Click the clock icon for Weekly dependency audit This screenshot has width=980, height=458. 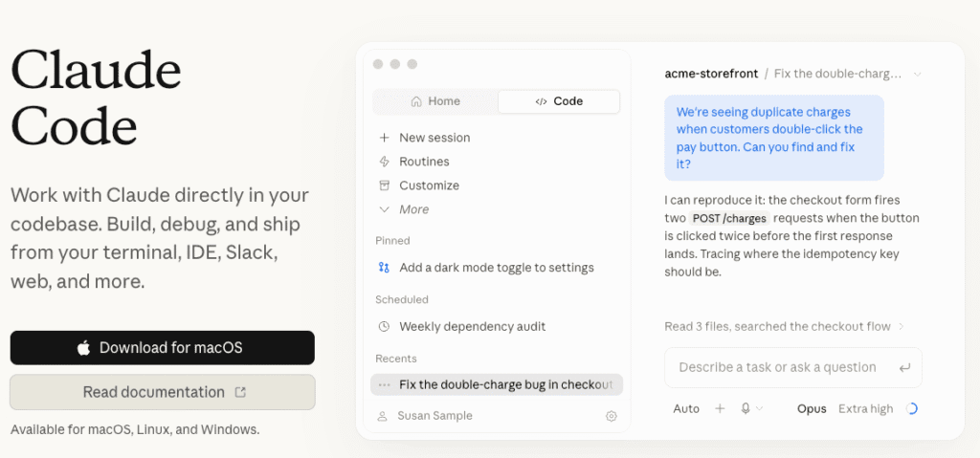point(385,326)
